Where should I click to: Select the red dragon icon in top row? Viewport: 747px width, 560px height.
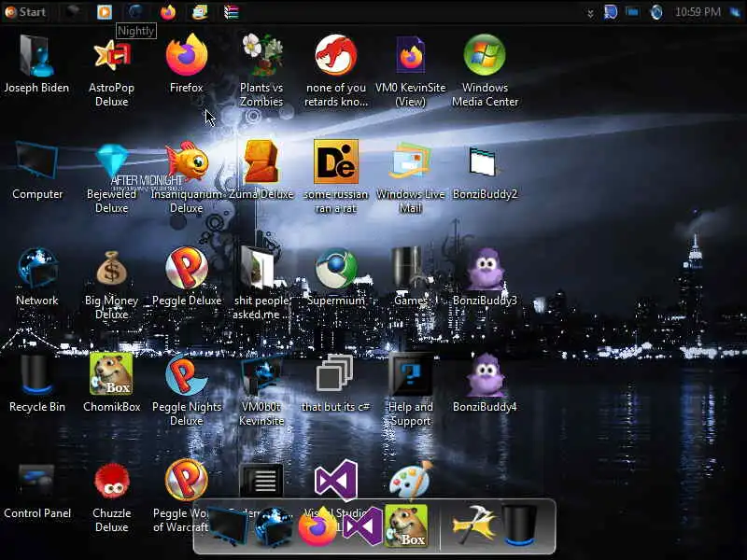click(336, 55)
